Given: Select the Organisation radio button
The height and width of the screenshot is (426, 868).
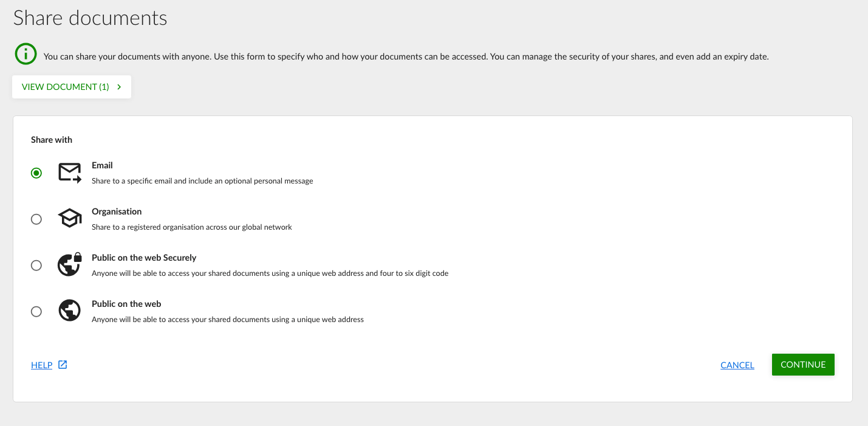Looking at the screenshot, I should coord(36,219).
